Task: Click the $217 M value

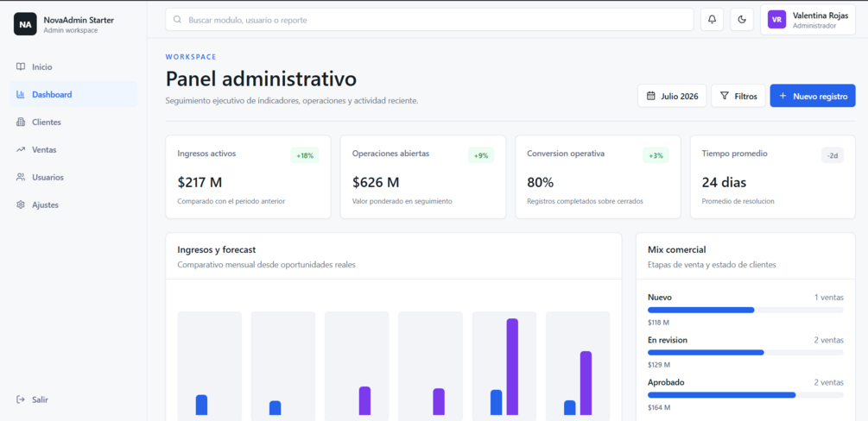Action: point(200,182)
